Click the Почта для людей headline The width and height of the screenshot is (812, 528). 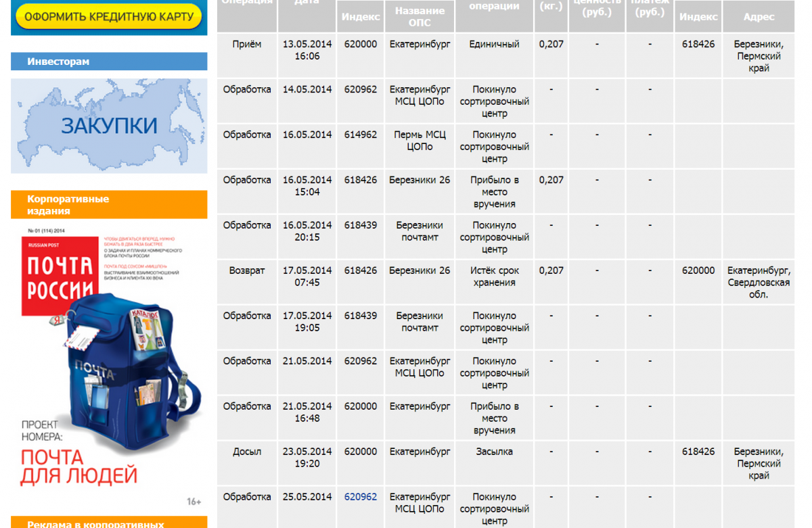pos(78,466)
